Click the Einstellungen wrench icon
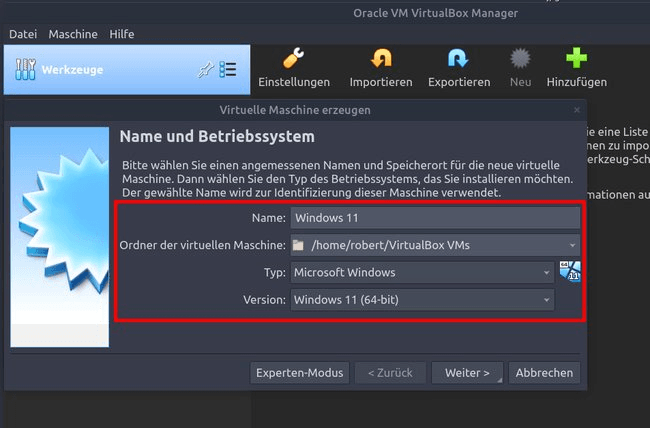Image resolution: width=650 pixels, height=428 pixels. tap(293, 59)
